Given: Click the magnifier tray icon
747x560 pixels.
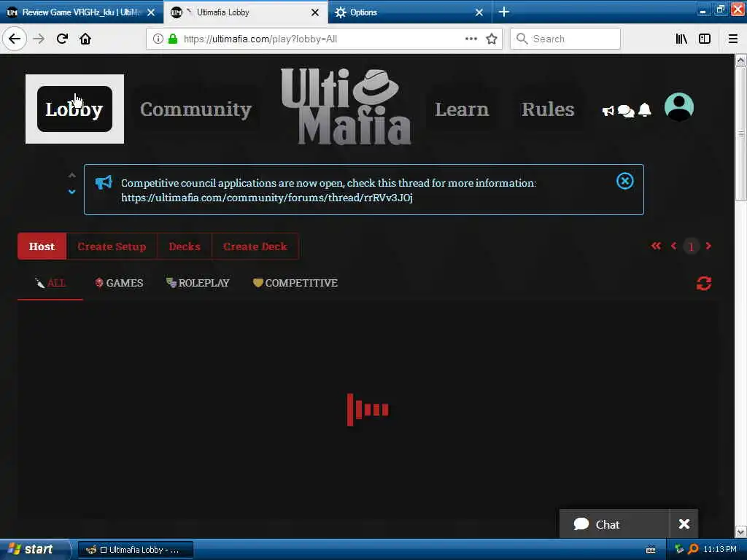Looking at the screenshot, I should [693, 550].
